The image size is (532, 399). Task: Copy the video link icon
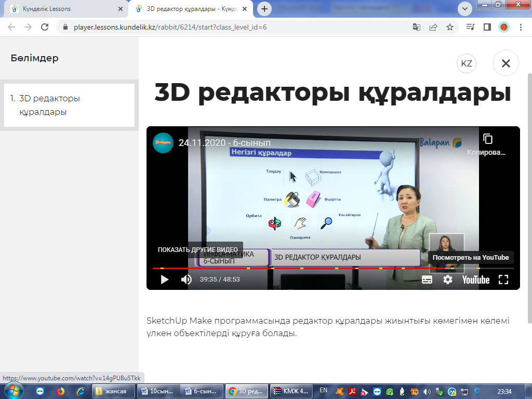[487, 139]
